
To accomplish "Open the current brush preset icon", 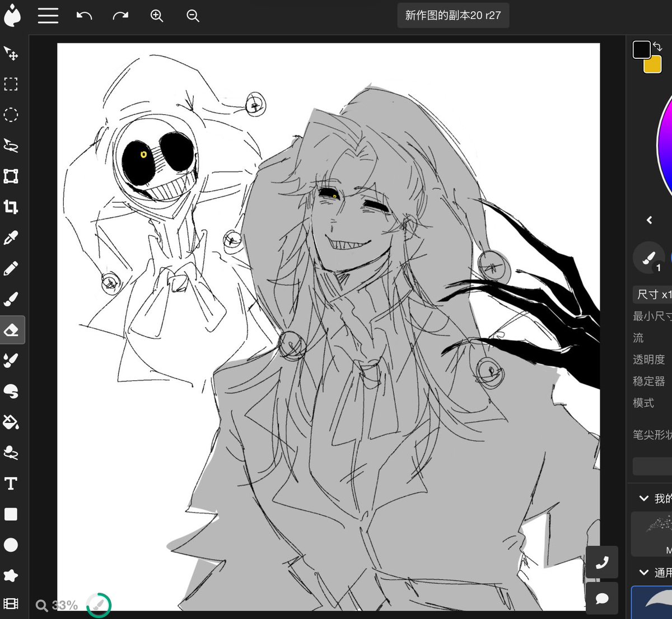I will pyautogui.click(x=649, y=258).
